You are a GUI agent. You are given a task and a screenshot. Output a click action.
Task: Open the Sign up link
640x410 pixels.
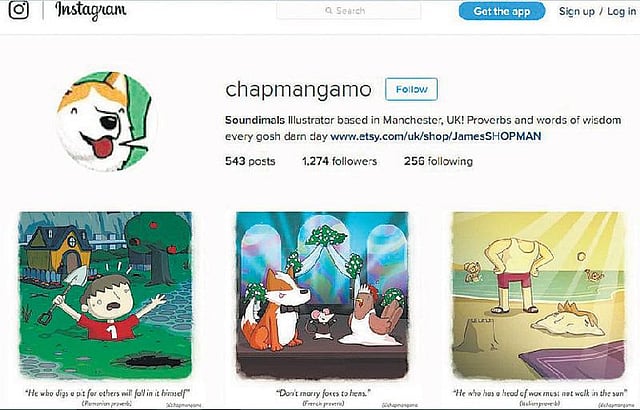pyautogui.click(x=577, y=11)
